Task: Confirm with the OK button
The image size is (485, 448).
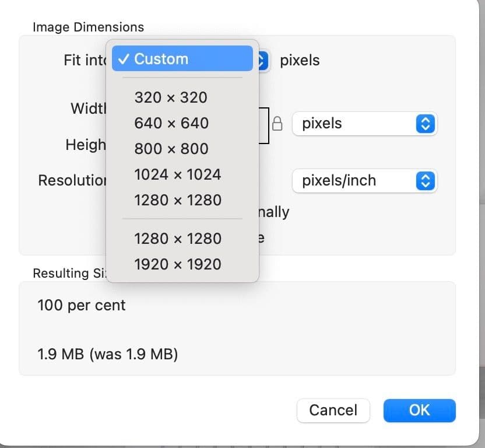Action: click(419, 410)
